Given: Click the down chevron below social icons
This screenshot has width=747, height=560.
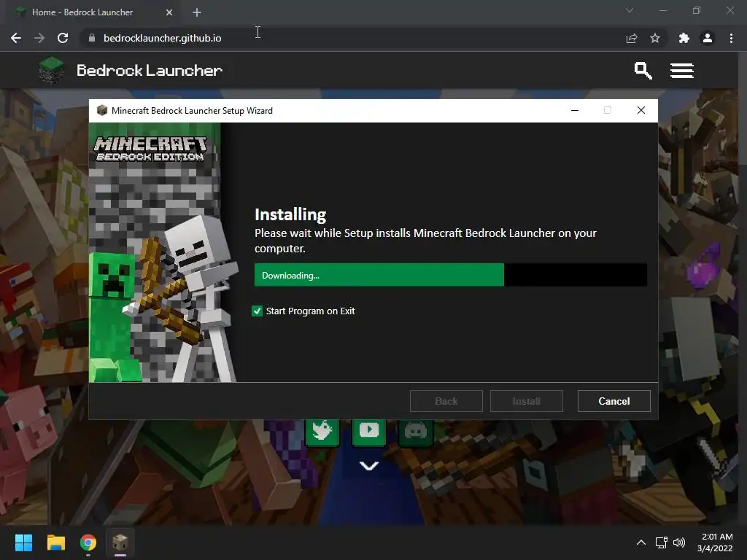Looking at the screenshot, I should click(368, 466).
